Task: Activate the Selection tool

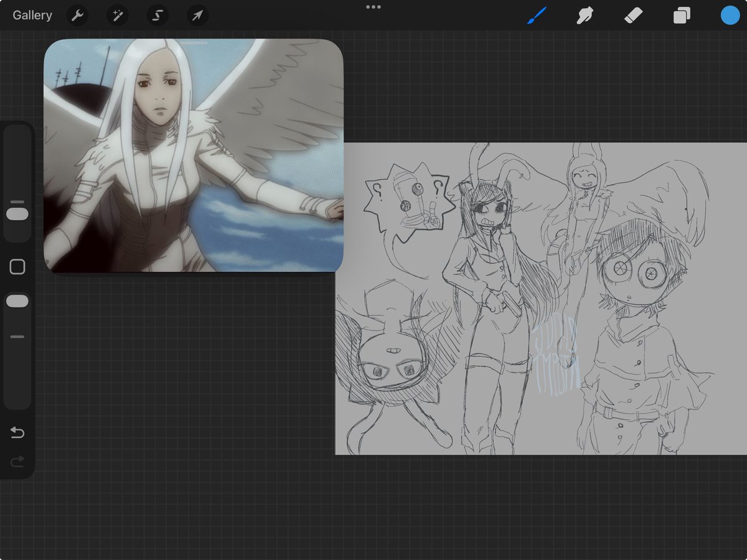Action: (157, 16)
